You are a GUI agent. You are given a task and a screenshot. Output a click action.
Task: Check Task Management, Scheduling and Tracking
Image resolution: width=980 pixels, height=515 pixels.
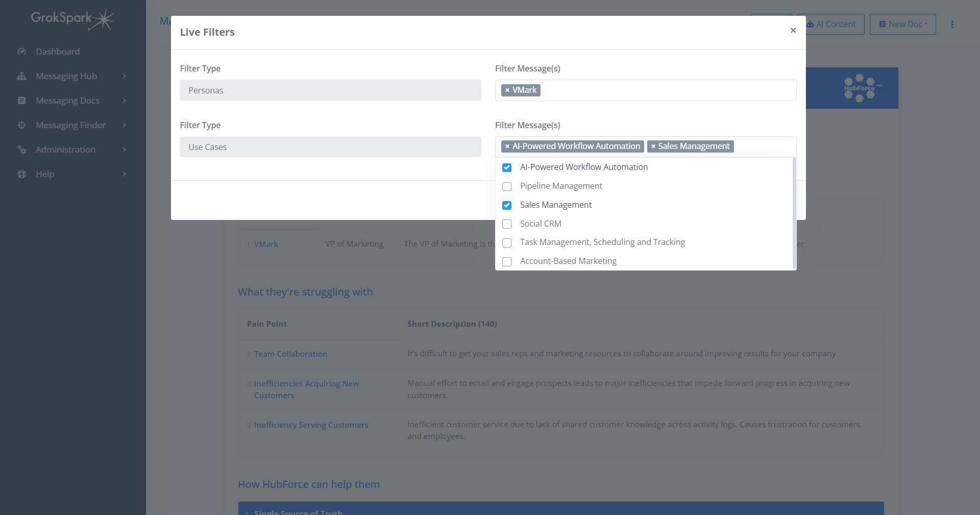click(x=507, y=243)
